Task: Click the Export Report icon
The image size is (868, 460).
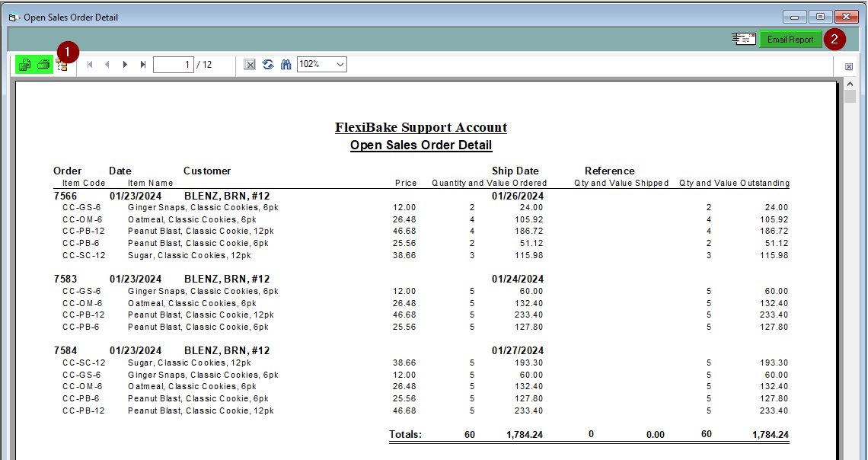Action: [25, 65]
